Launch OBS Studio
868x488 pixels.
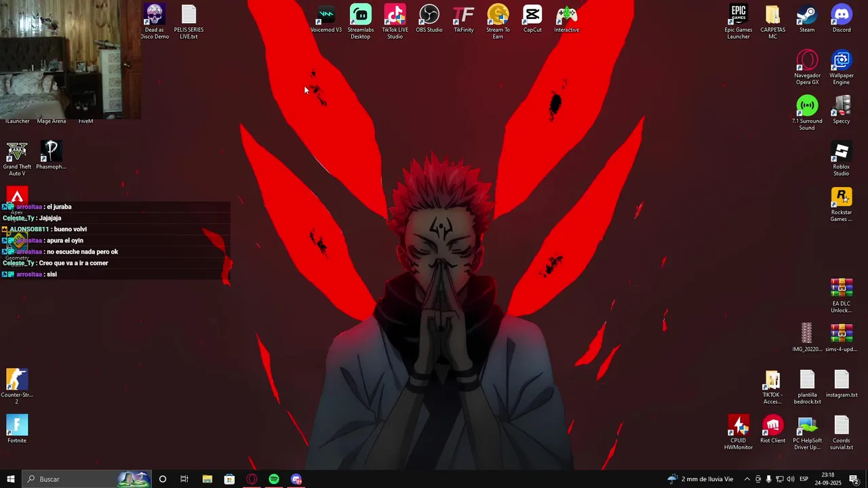(429, 19)
